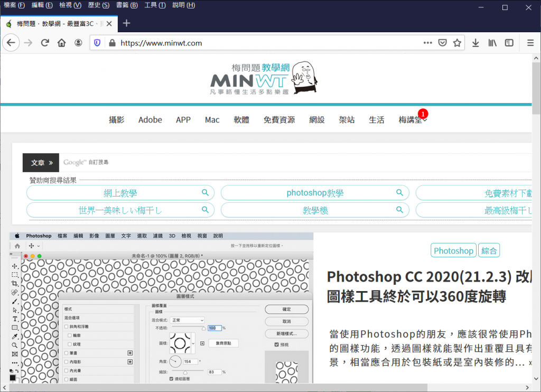541x392 pixels.
Task: Open 編輯 (E) menu
Action: (x=42, y=5)
